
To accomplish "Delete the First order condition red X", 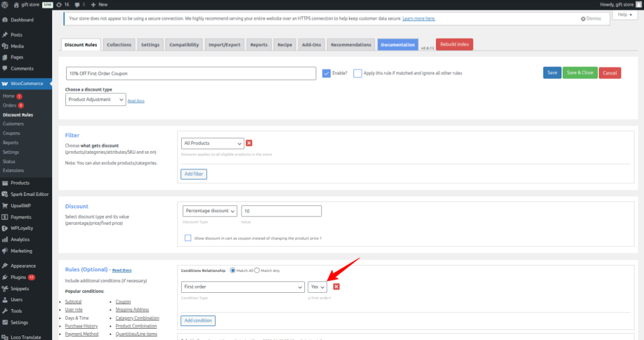I will pyautogui.click(x=336, y=286).
